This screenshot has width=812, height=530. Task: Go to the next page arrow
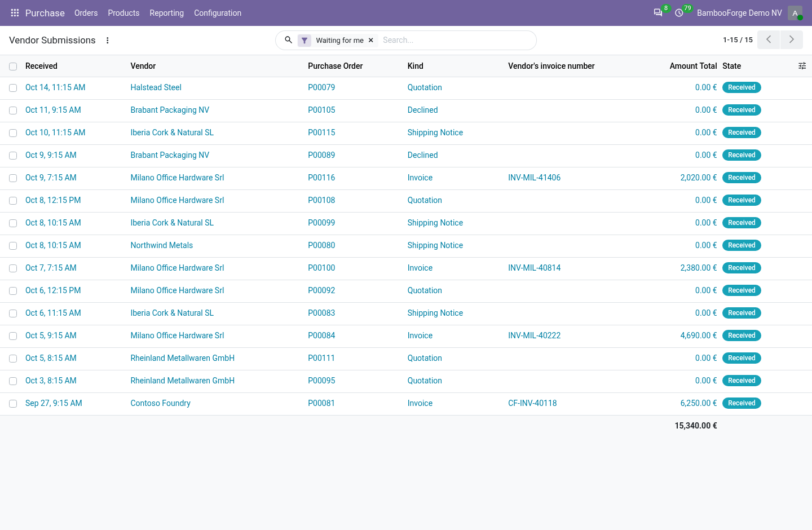click(x=792, y=40)
